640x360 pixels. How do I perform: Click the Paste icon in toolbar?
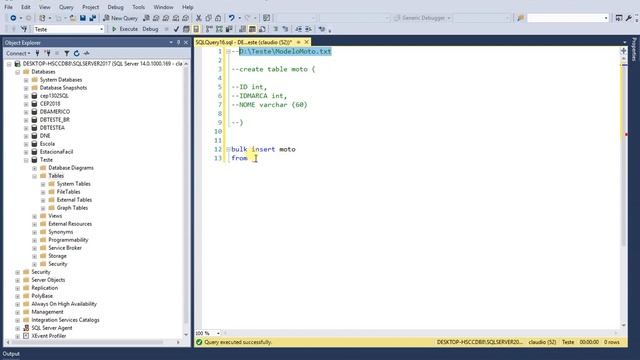pos(218,18)
